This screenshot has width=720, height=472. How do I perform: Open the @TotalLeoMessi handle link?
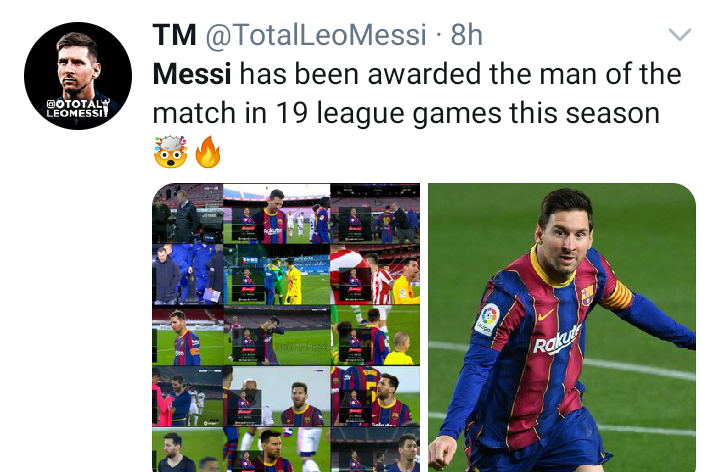[x=316, y=35]
